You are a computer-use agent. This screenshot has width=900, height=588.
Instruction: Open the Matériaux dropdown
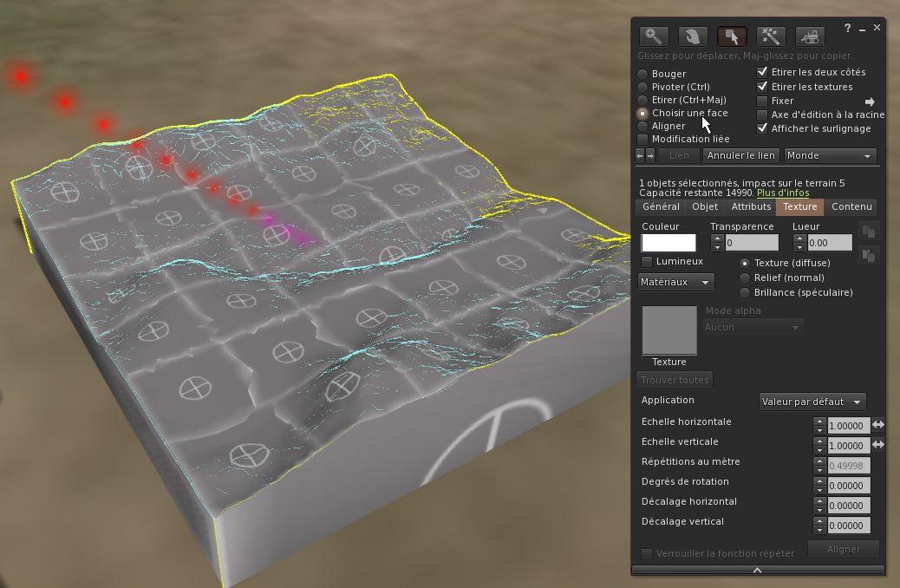[x=676, y=282]
